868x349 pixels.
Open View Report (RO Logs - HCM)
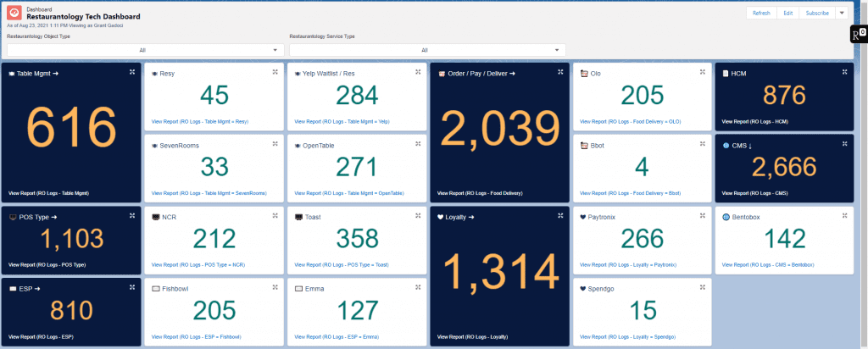[x=755, y=121]
